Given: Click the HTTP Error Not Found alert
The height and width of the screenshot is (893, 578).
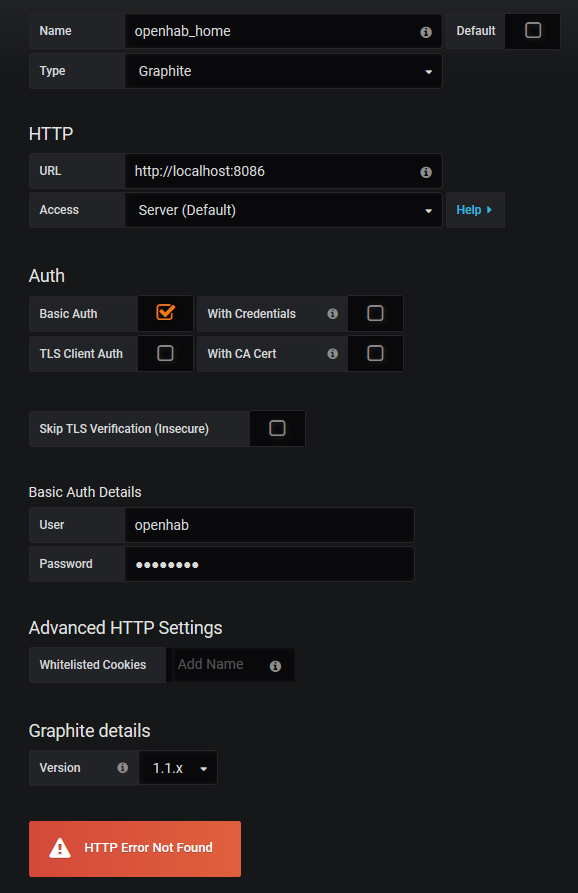Looking at the screenshot, I should tap(135, 849).
